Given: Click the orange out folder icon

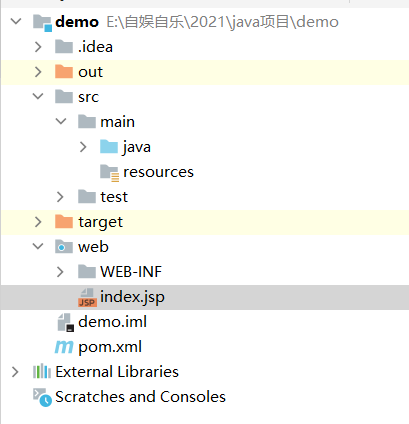Looking at the screenshot, I should [64, 71].
